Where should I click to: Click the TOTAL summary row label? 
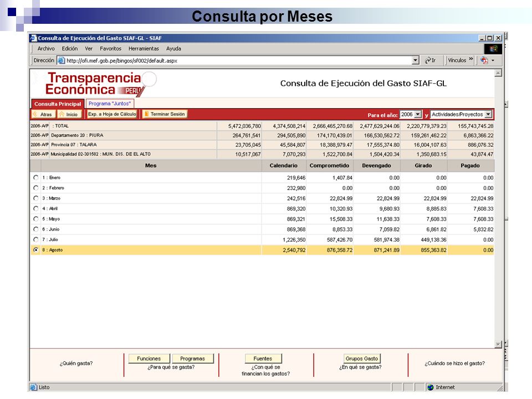click(x=62, y=126)
